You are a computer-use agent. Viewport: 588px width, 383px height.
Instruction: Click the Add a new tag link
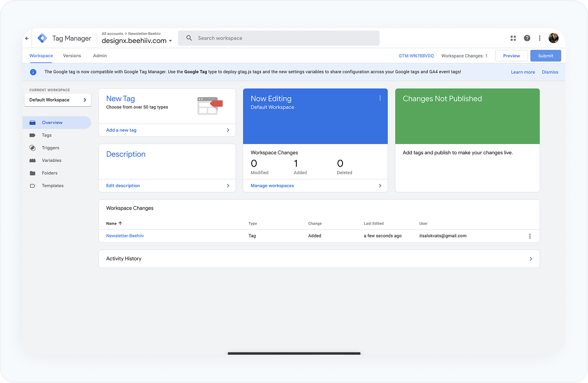[122, 130]
